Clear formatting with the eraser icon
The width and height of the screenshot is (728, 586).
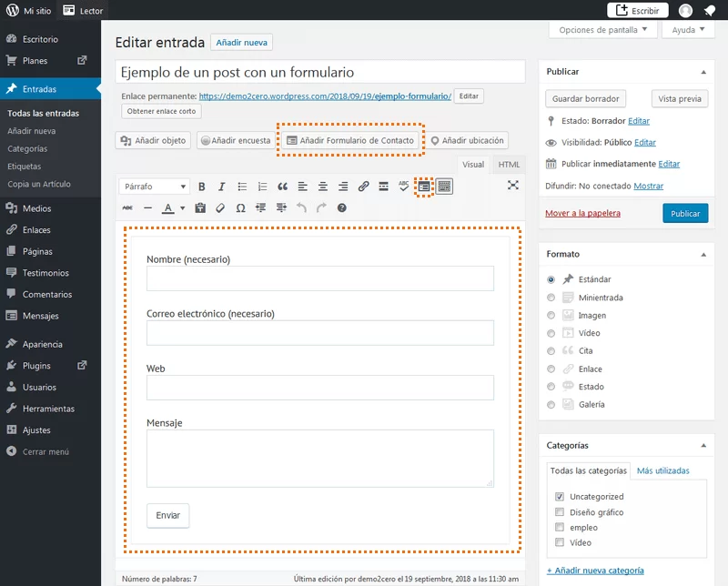tap(218, 208)
